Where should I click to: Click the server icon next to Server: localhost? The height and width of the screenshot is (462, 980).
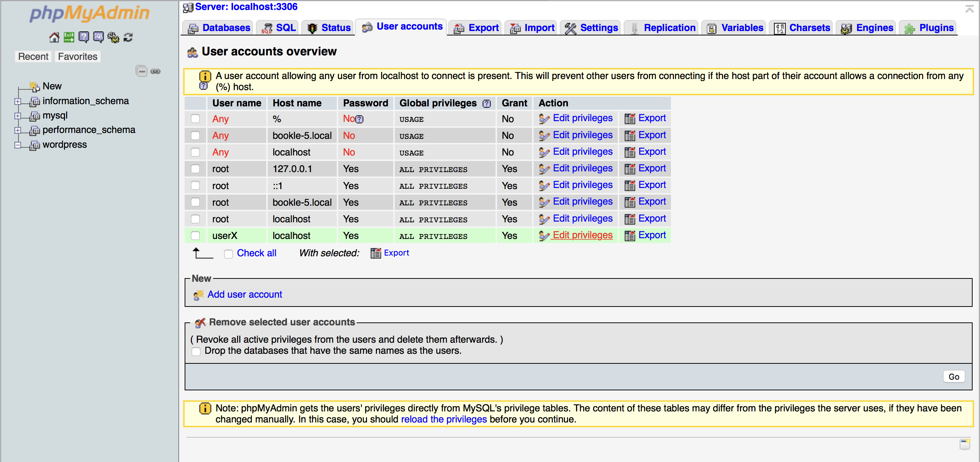click(x=188, y=7)
